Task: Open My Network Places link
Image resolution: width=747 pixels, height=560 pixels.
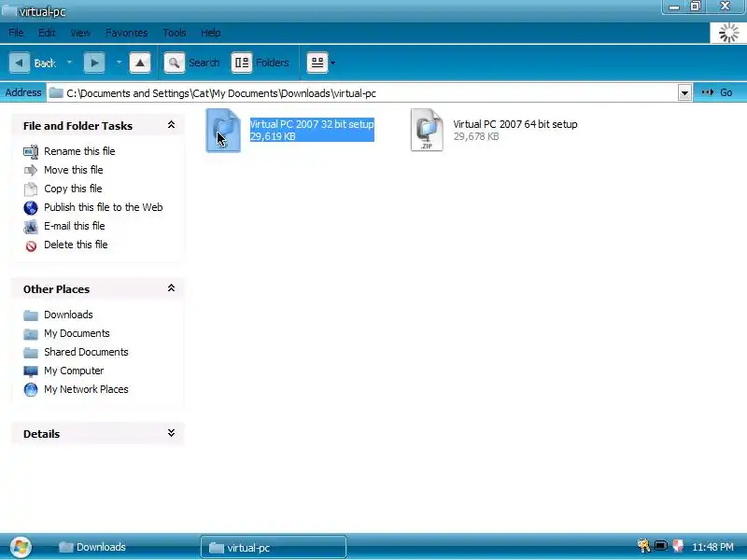Action: coord(86,388)
